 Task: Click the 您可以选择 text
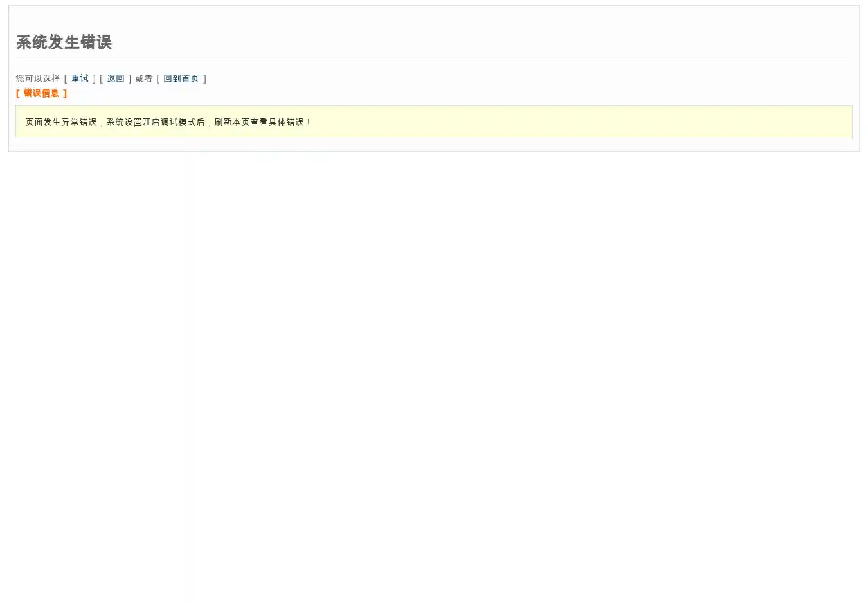(x=38, y=78)
